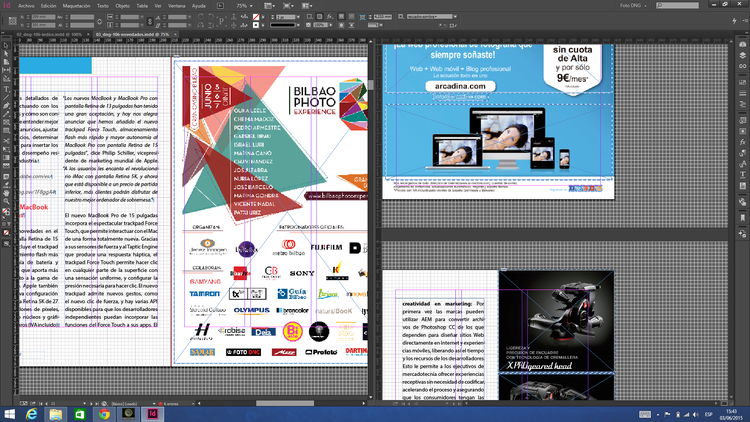Select the Gap tool
This screenshot has width=750, height=422.
tap(6, 70)
